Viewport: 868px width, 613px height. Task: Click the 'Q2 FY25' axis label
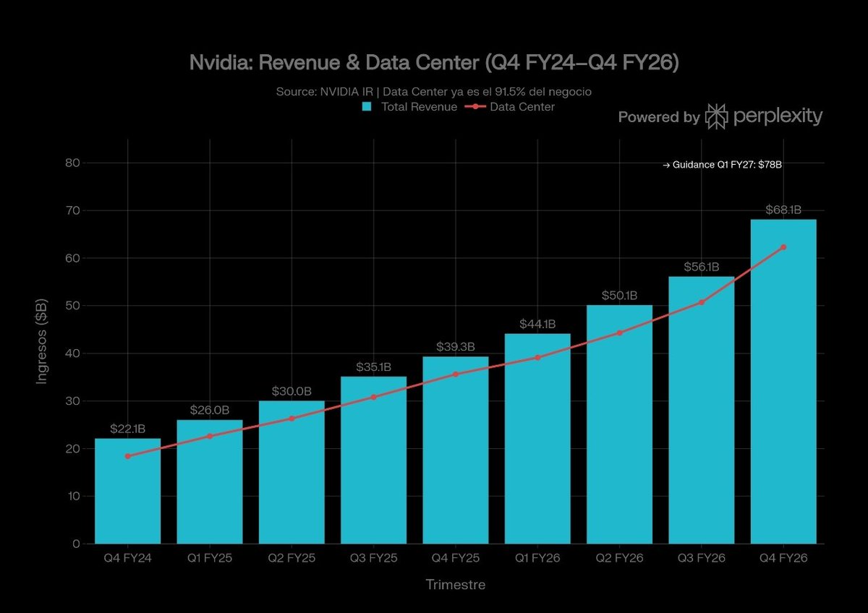coord(292,559)
